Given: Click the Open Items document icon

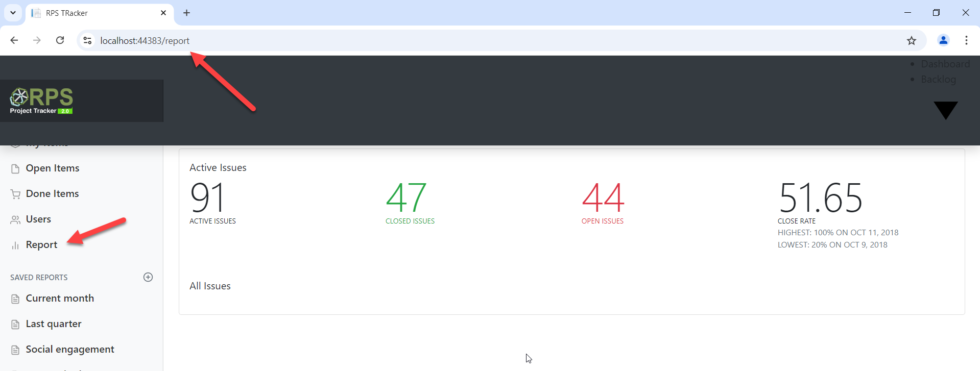Looking at the screenshot, I should pos(15,168).
